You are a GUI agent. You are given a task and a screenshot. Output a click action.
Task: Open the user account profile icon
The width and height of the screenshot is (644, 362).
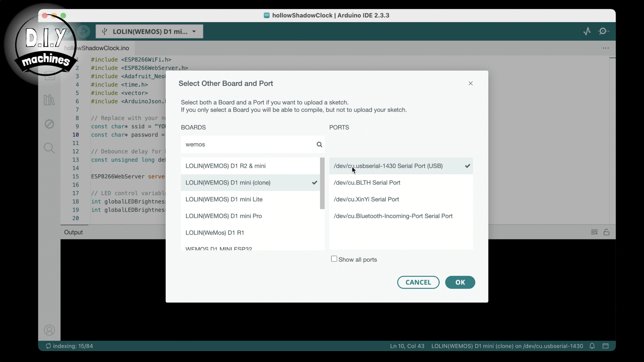[x=49, y=330]
